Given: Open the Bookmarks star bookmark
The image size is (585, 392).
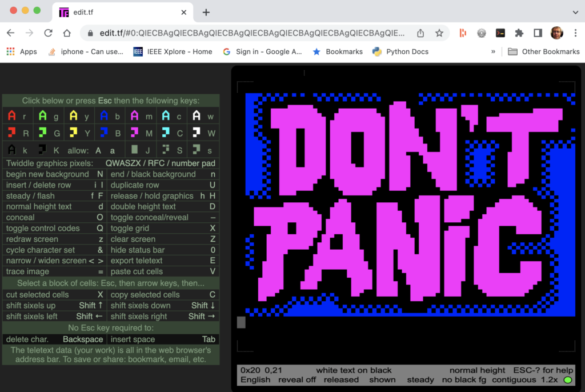Looking at the screenshot, I should [x=338, y=51].
